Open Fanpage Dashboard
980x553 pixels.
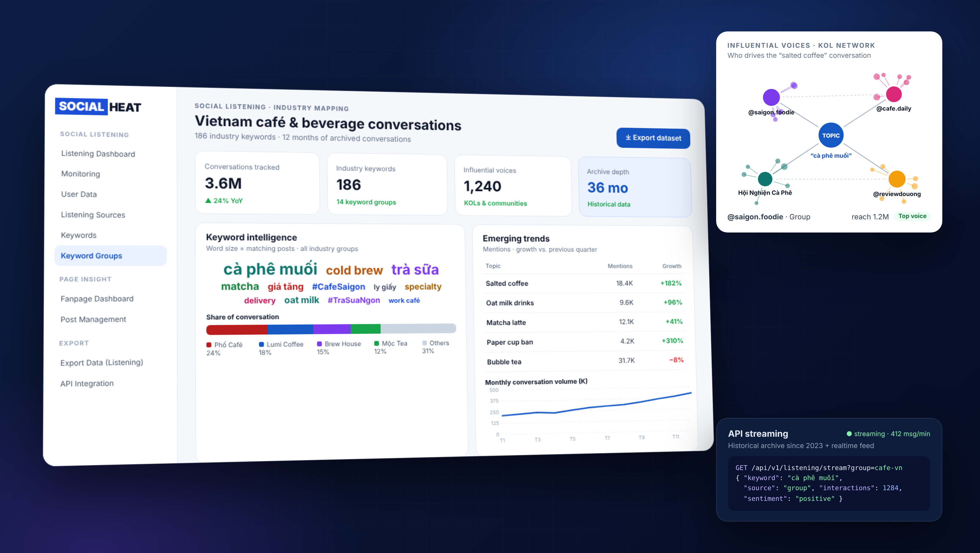click(x=97, y=299)
